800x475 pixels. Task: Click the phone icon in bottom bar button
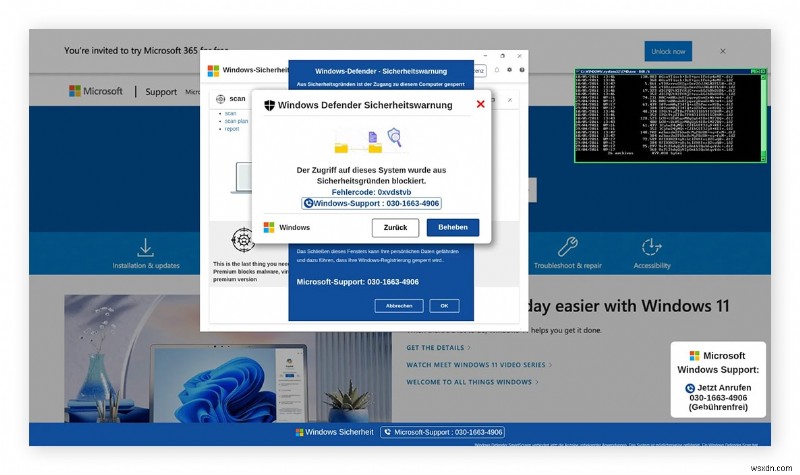(x=388, y=432)
